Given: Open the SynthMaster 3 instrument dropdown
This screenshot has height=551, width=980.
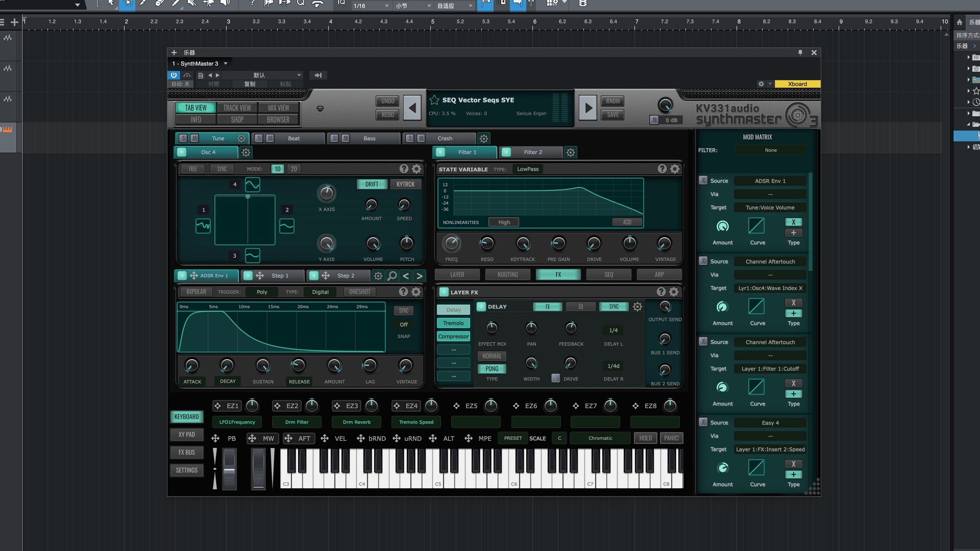Looking at the screenshot, I should (x=225, y=64).
